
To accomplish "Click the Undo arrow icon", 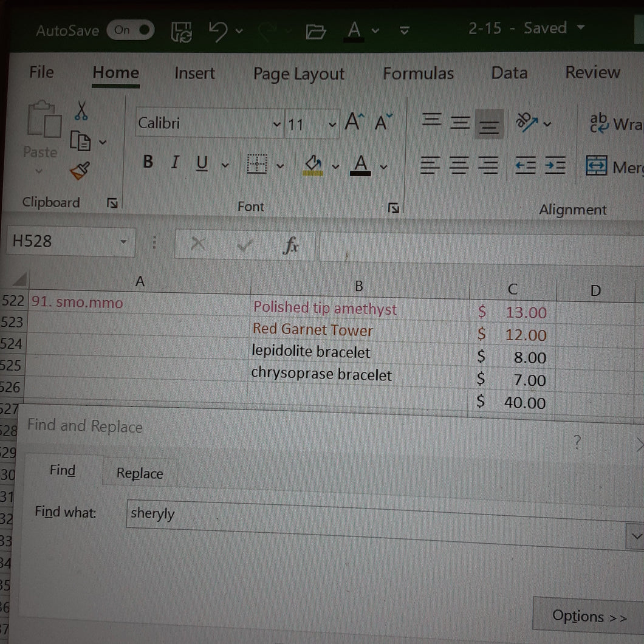I will pyautogui.click(x=218, y=31).
